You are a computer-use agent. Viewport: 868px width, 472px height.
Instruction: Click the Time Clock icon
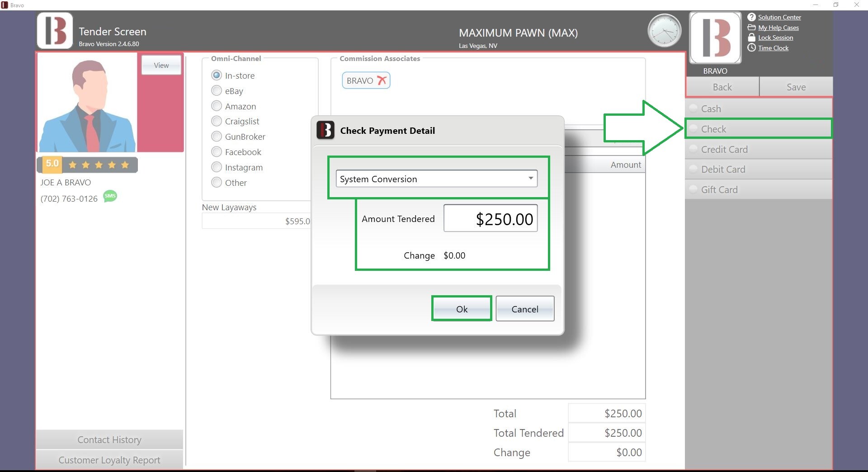click(x=751, y=47)
